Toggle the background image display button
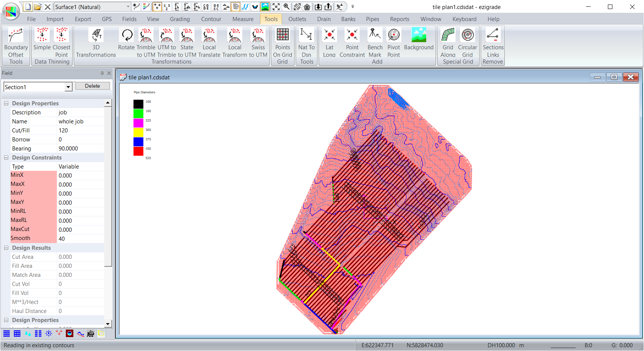The width and height of the screenshot is (644, 351). point(265,7)
